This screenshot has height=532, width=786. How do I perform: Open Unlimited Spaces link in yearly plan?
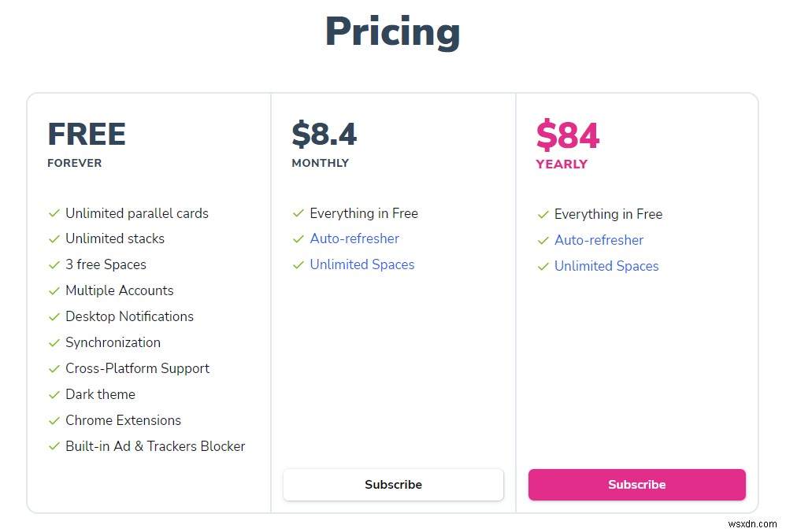click(606, 266)
